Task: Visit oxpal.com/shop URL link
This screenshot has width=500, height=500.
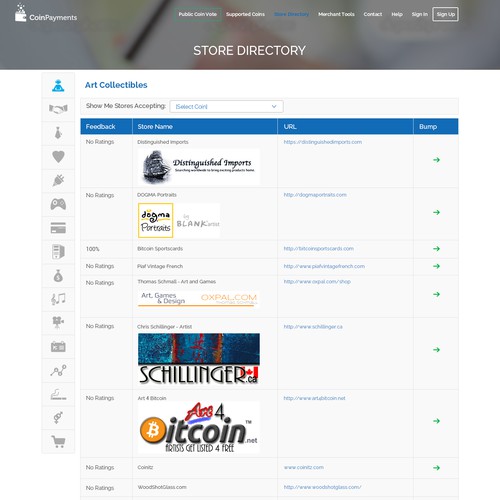Action: pos(317,282)
